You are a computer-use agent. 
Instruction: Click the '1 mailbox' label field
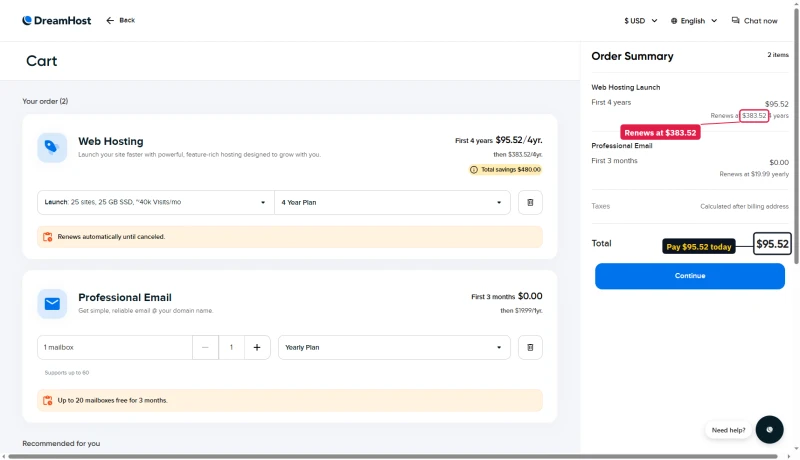(115, 347)
